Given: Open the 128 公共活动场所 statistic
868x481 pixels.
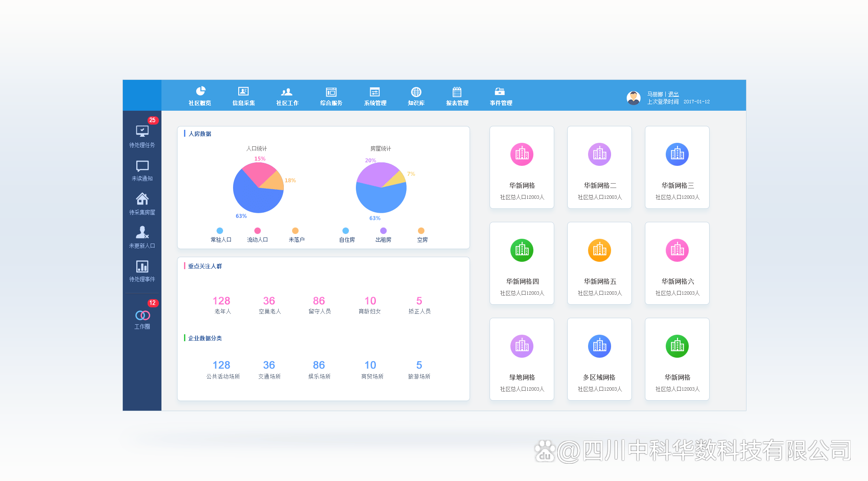Looking at the screenshot, I should [x=223, y=370].
